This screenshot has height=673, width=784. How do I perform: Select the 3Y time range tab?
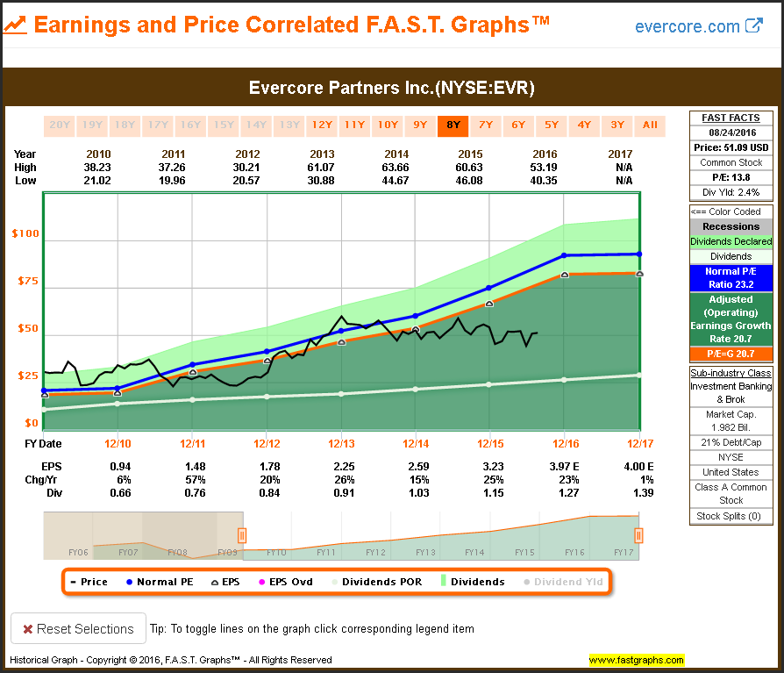coord(617,125)
